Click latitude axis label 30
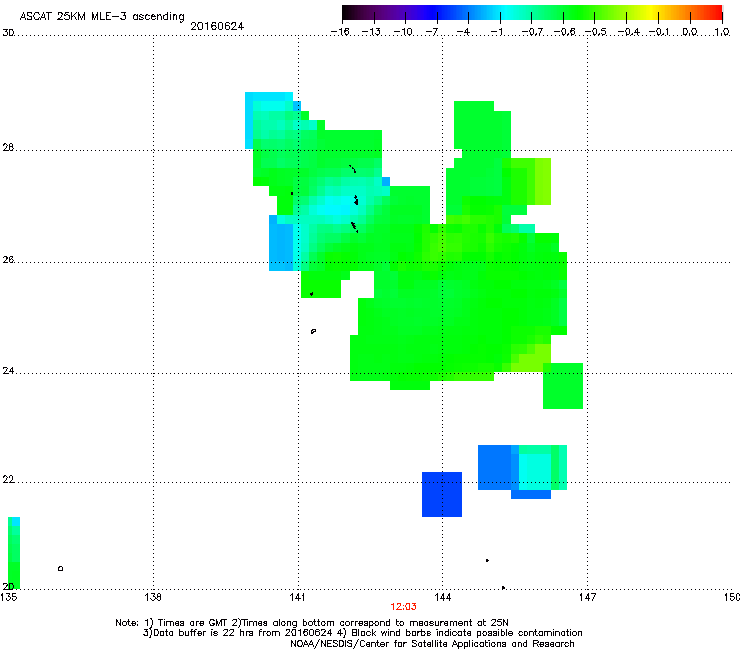740x650 pixels. point(8,33)
